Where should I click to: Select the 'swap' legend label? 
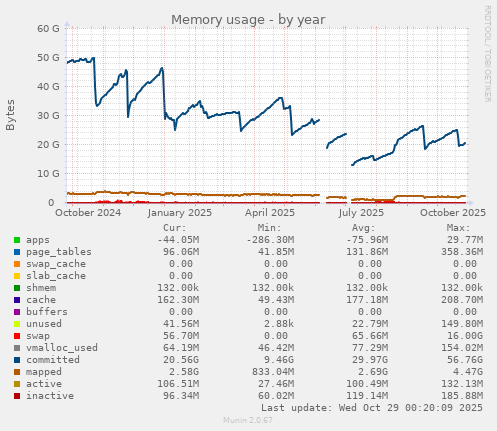(38, 336)
